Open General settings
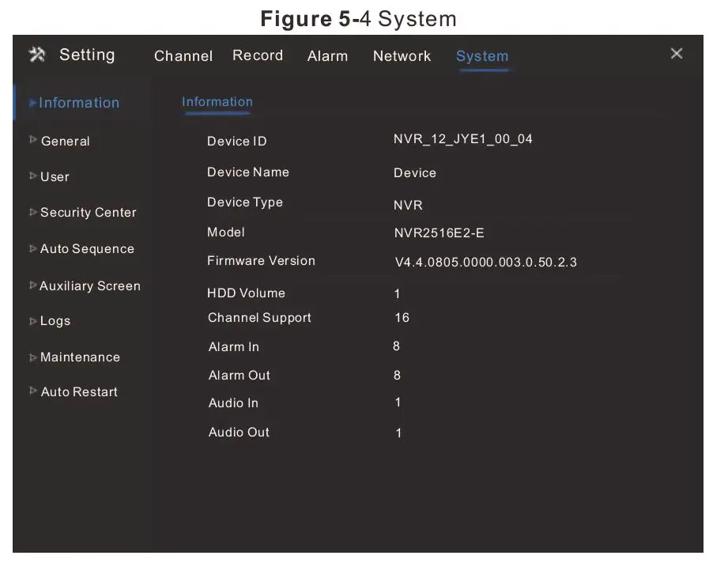This screenshot has width=728, height=563. [66, 141]
